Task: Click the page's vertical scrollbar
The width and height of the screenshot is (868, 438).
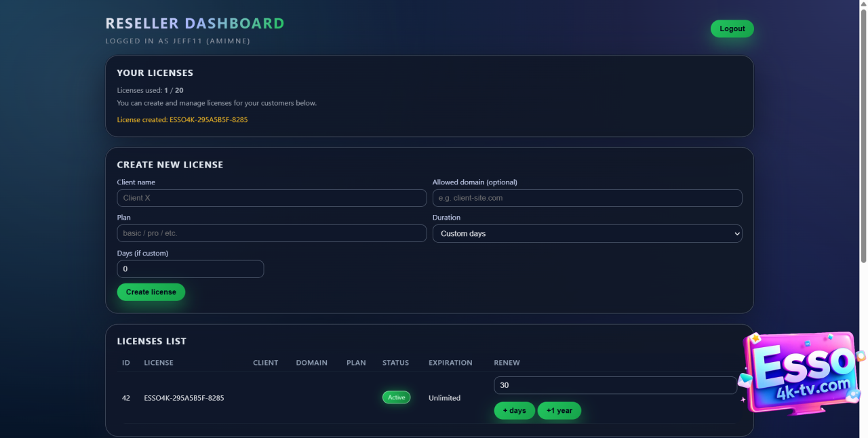Action: 863,136
